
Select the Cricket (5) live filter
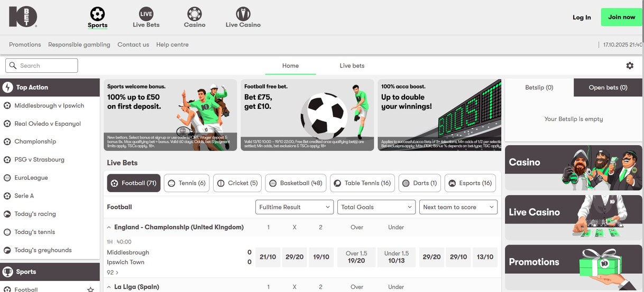(x=237, y=183)
